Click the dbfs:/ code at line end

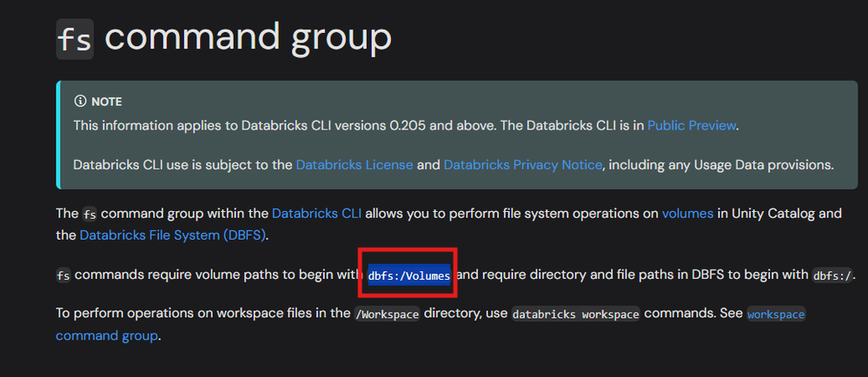[832, 275]
